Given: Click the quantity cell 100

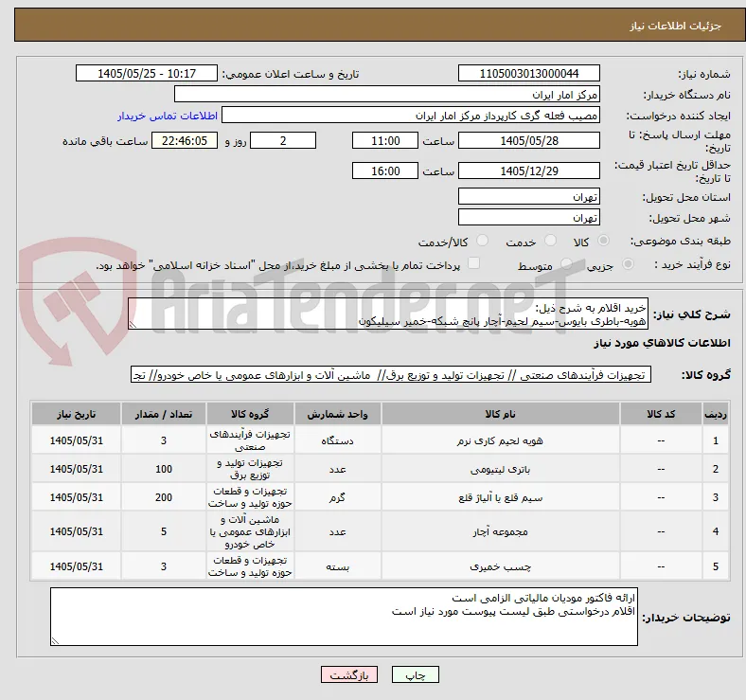Looking at the screenshot, I should [163, 469].
